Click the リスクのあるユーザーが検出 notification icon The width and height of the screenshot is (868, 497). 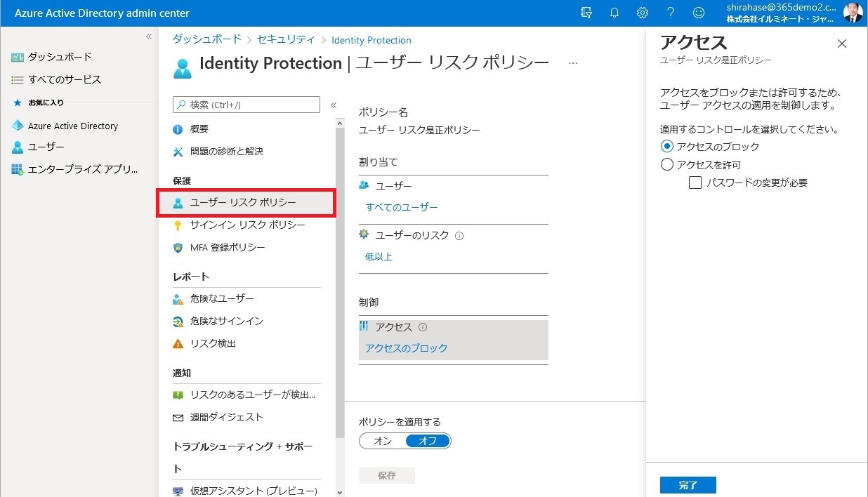point(178,395)
